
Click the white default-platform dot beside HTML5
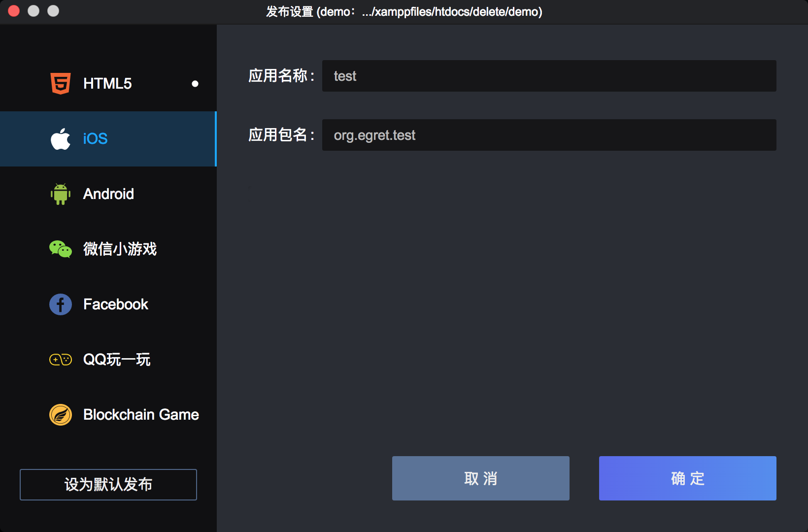pos(195,84)
